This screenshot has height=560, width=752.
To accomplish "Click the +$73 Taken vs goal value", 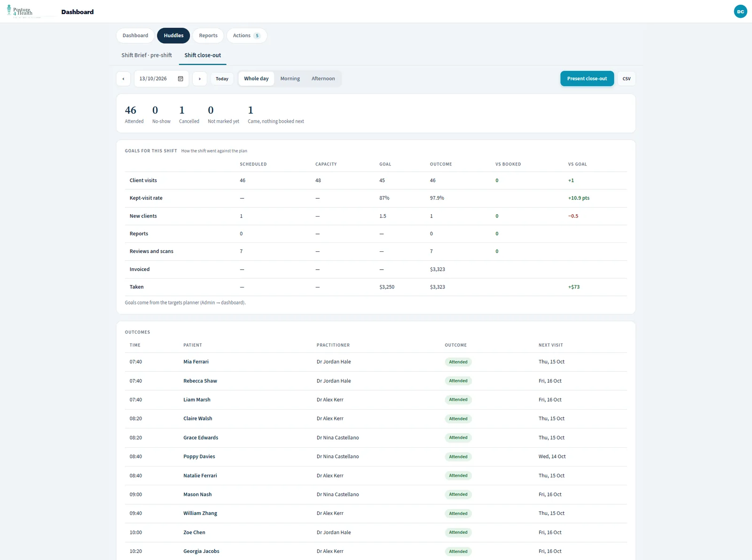I will [x=574, y=287].
